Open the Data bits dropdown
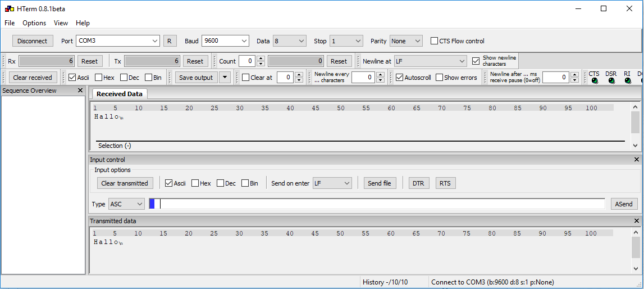The width and height of the screenshot is (644, 289). pyautogui.click(x=290, y=41)
